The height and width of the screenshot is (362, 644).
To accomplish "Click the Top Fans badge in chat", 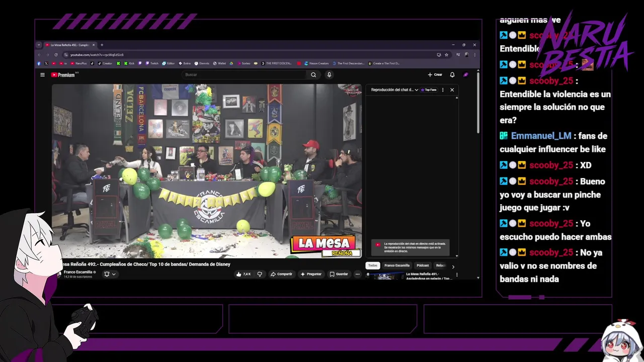I will click(x=429, y=90).
